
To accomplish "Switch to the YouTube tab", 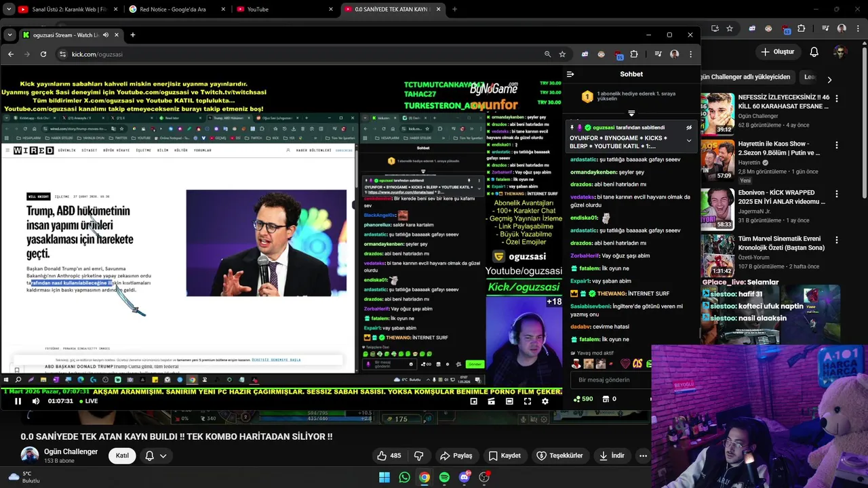I will 285,9.
